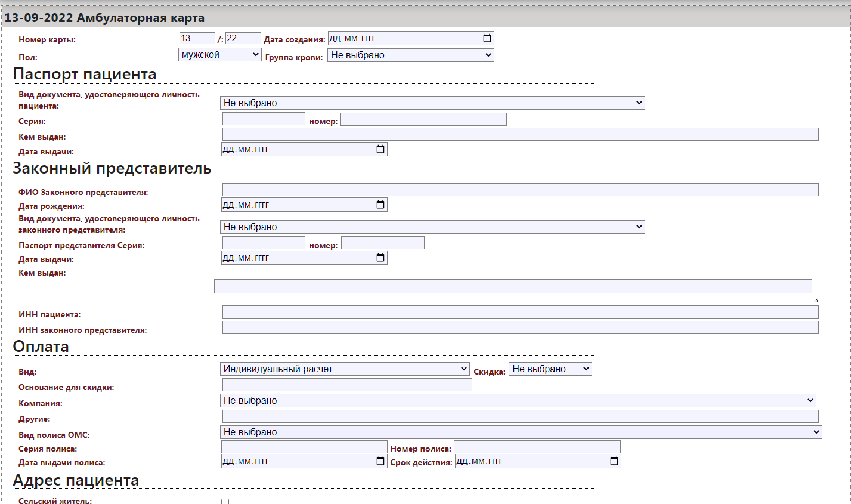The width and height of the screenshot is (851, 504).
Task: Click the card number field containing 13
Action: (197, 38)
